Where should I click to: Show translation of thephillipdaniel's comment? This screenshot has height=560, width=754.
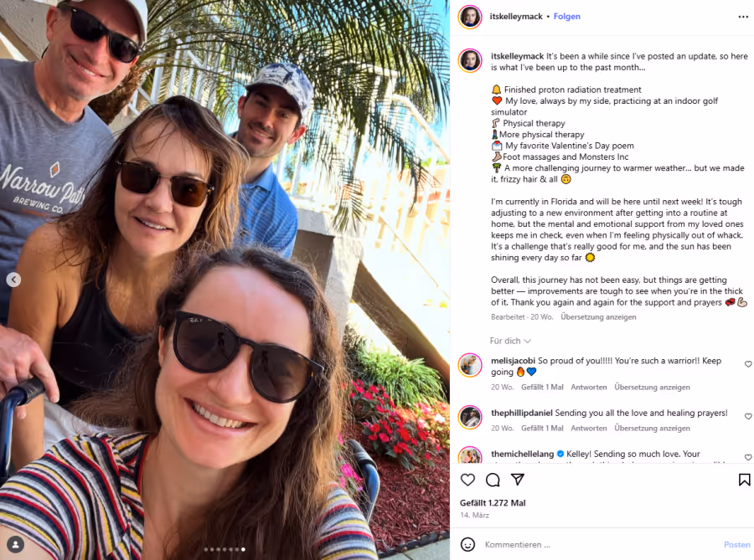652,428
